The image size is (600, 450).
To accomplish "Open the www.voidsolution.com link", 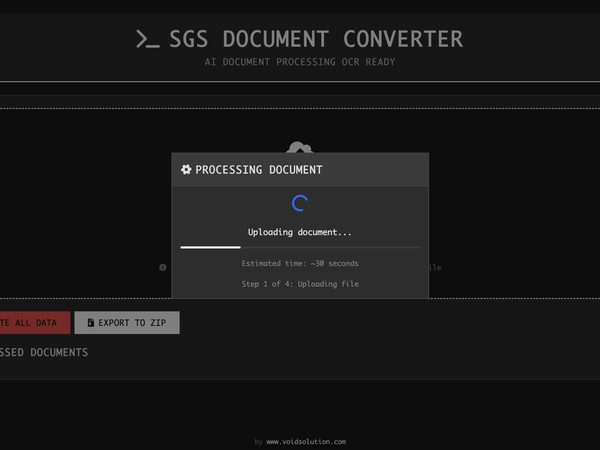I will [306, 442].
